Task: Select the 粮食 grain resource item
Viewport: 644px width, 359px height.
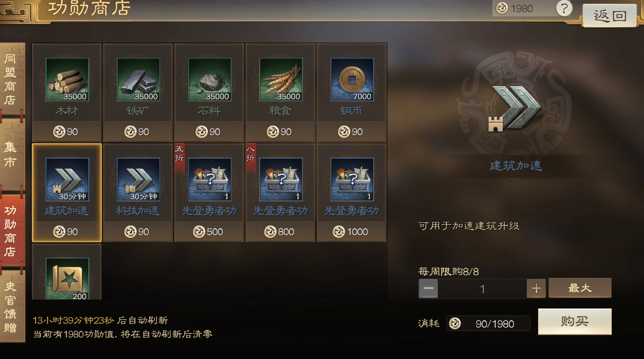Action: point(280,93)
